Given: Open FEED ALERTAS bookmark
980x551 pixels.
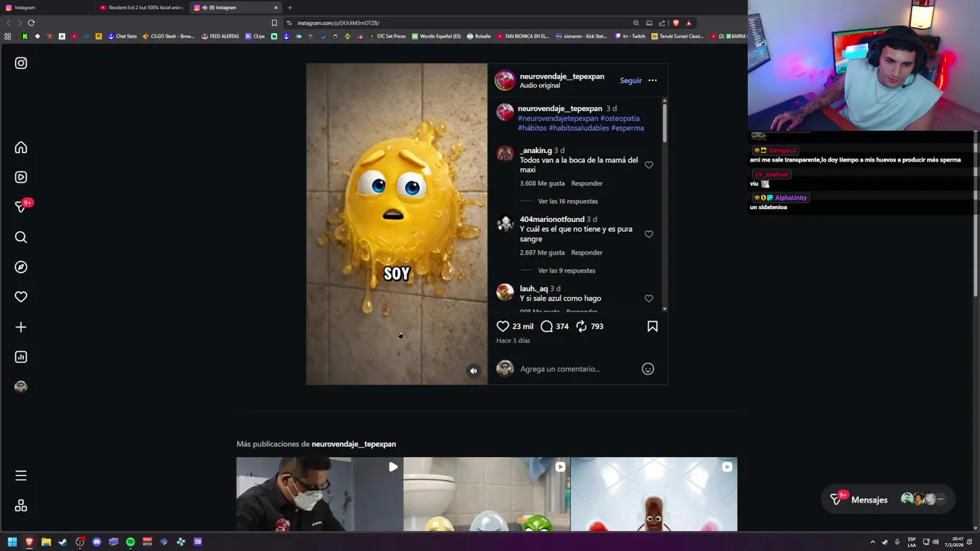Looking at the screenshot, I should [x=220, y=36].
